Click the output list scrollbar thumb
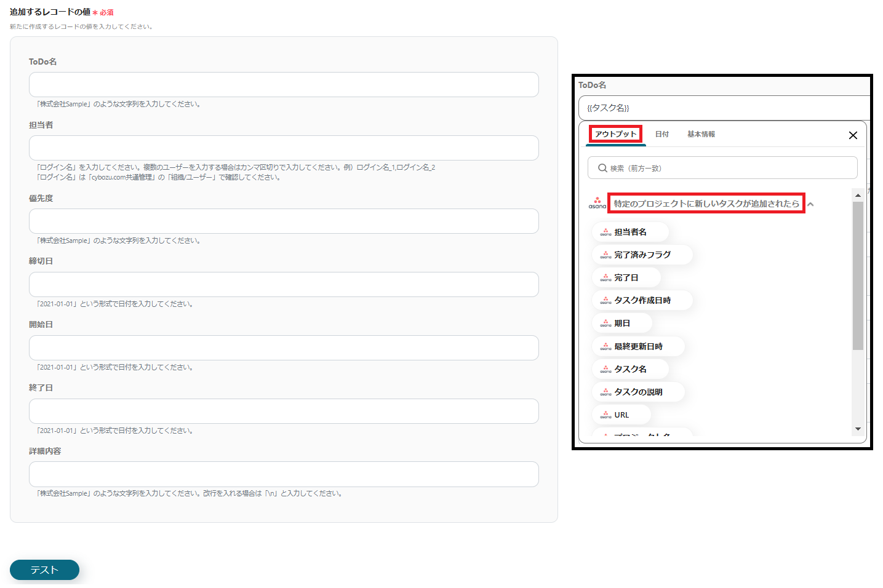Viewport: 883px width, 588px height. pyautogui.click(x=858, y=276)
